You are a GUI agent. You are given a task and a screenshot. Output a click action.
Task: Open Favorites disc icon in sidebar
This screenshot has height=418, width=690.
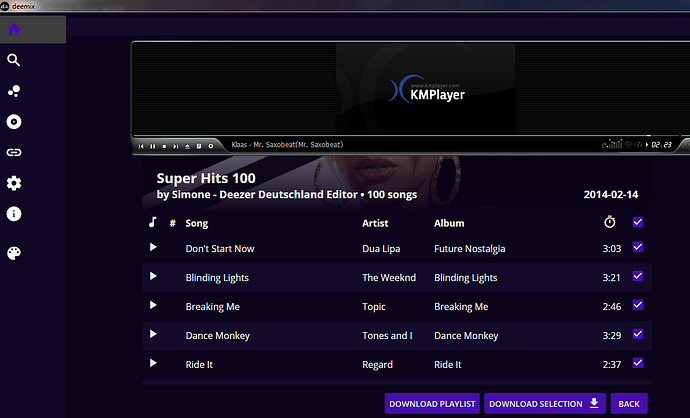(x=14, y=122)
